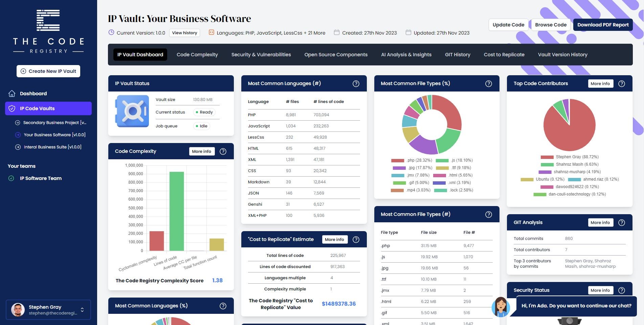The height and width of the screenshot is (325, 644).
Task: Download the PDF Report
Action: click(603, 25)
